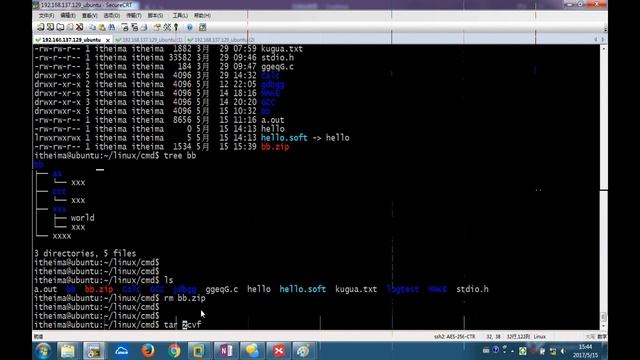Viewport: 640px width, 360px height.
Task: Click the Connect toolbar icon
Action: coord(41,27)
